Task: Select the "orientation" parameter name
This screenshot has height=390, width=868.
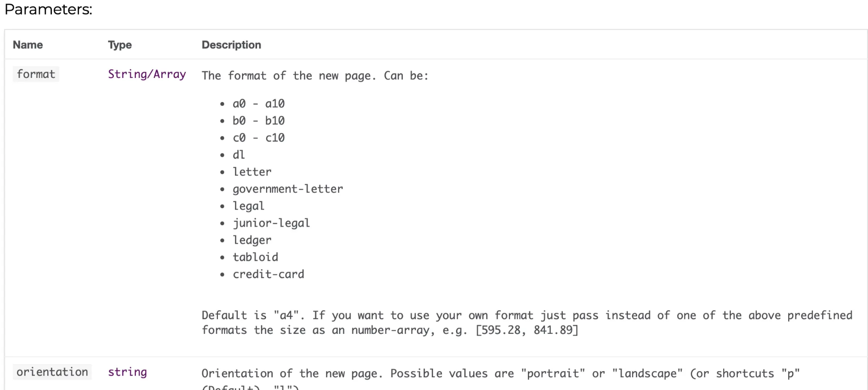Action: (52, 372)
